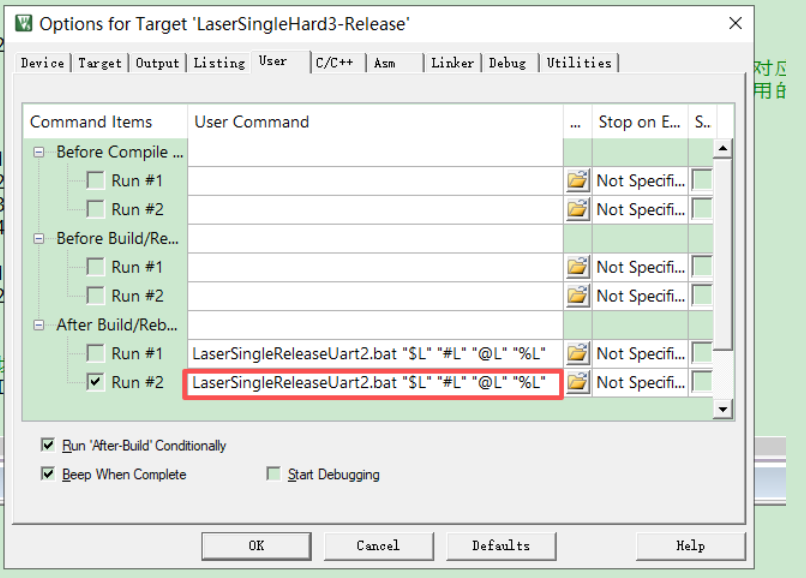Enable Before Compile Run #1 checkbox
Image resolution: width=806 pixels, height=578 pixels.
[x=96, y=180]
